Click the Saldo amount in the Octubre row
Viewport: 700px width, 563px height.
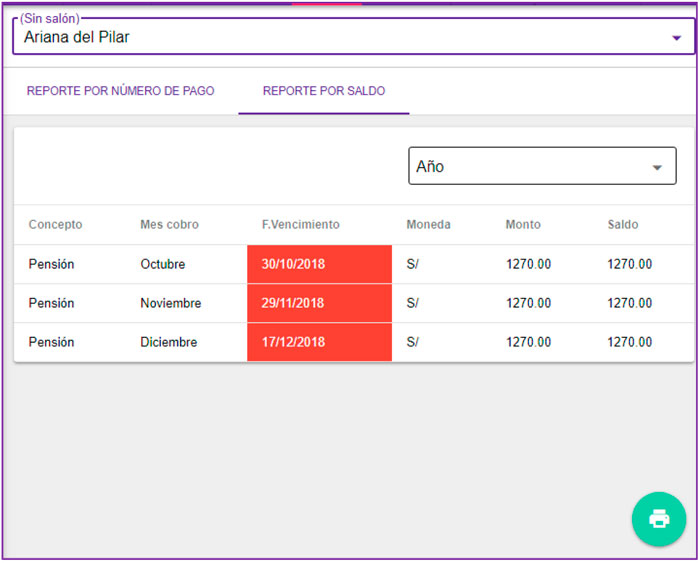629,265
